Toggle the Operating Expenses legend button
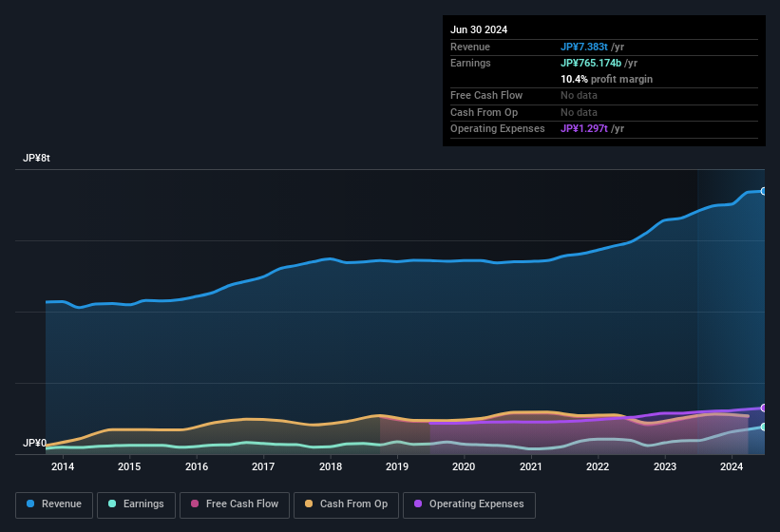The height and width of the screenshot is (532, 780). click(469, 504)
